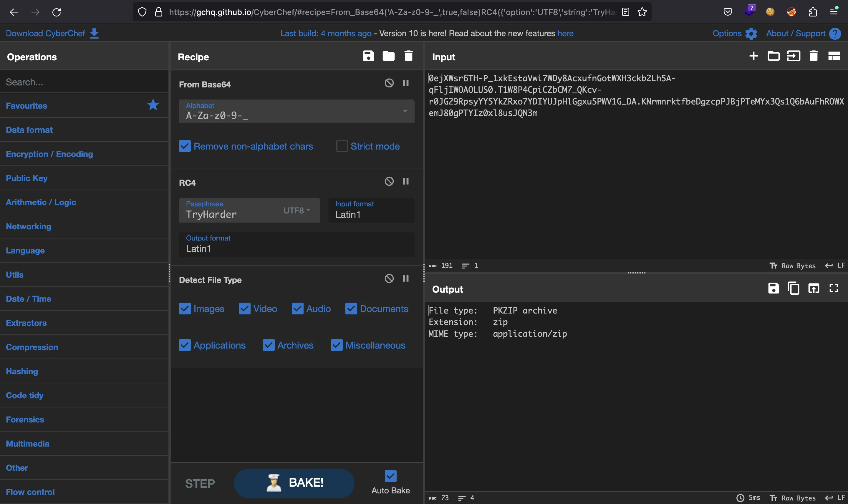Open file as input icon
The width and height of the screenshot is (848, 504).
point(794,56)
